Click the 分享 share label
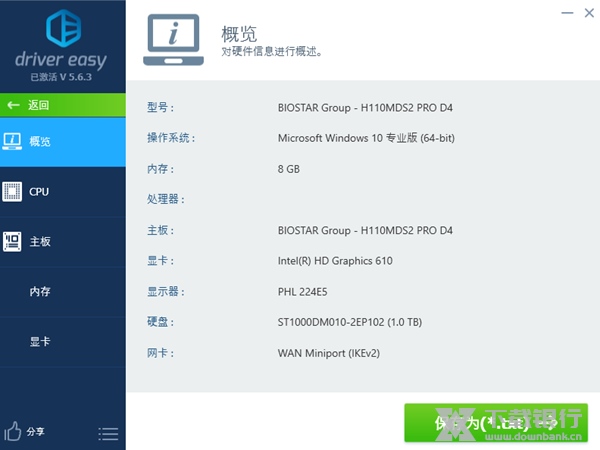 35,432
